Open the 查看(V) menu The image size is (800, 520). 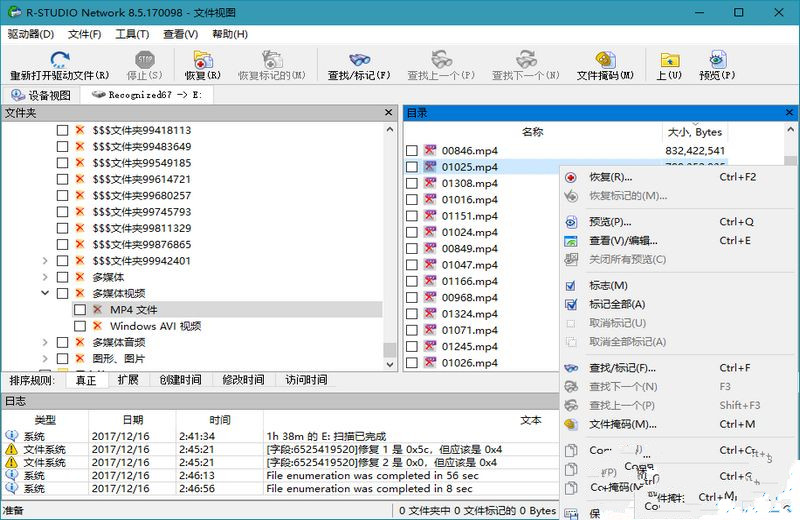click(x=180, y=34)
